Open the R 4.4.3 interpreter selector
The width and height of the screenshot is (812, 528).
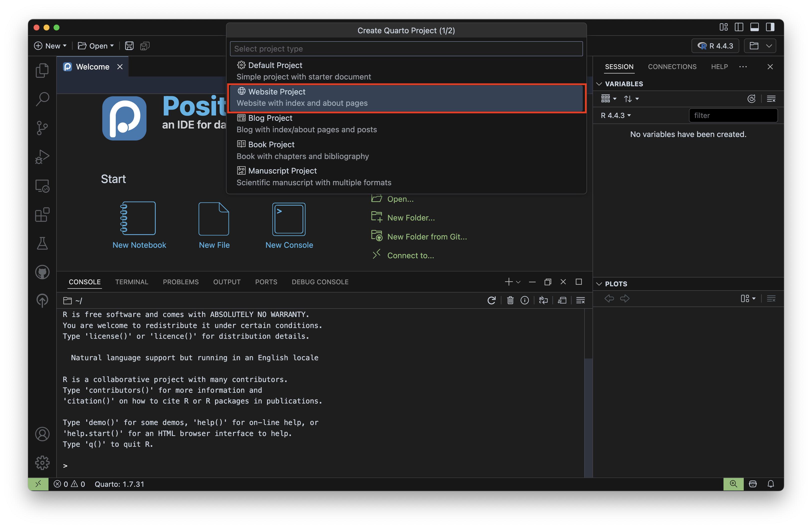point(715,46)
